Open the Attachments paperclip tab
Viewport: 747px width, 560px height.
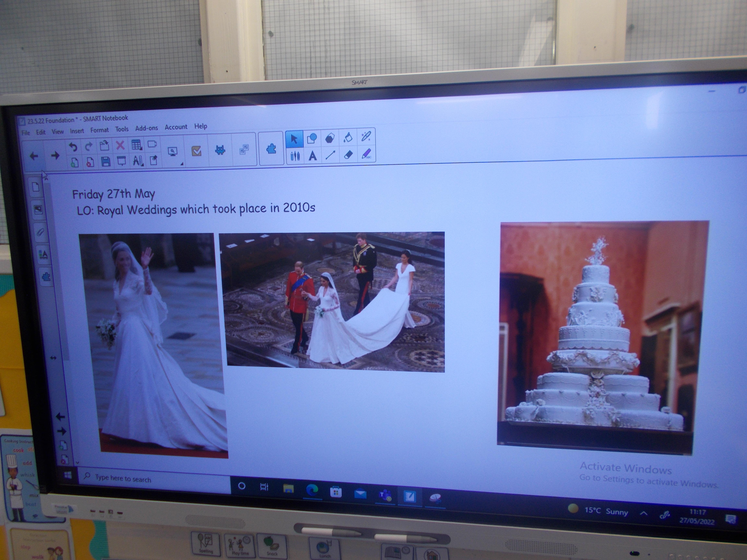pos(40,233)
